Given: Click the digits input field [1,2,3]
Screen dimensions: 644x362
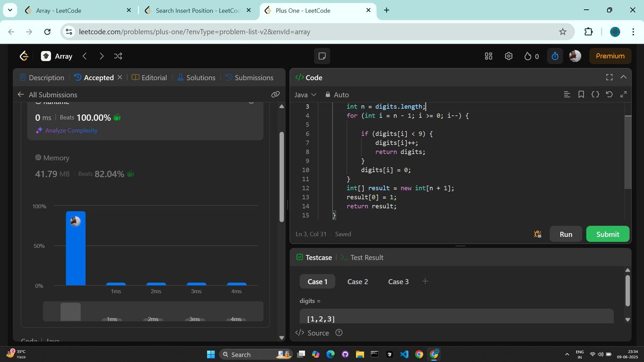Looking at the screenshot, I should tap(456, 316).
